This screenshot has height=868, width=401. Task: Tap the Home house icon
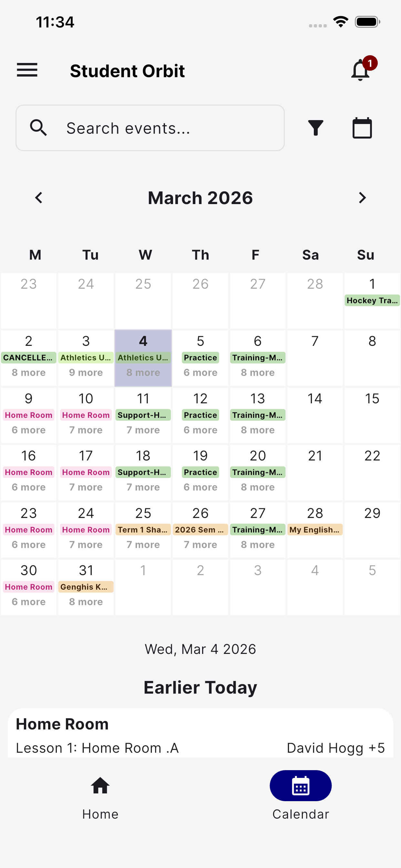point(100,786)
